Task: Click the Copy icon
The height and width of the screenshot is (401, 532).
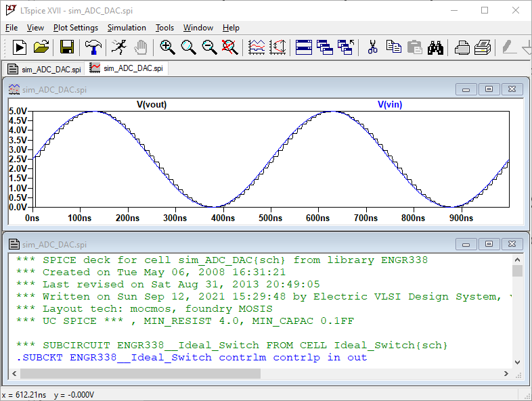Action: (x=393, y=47)
